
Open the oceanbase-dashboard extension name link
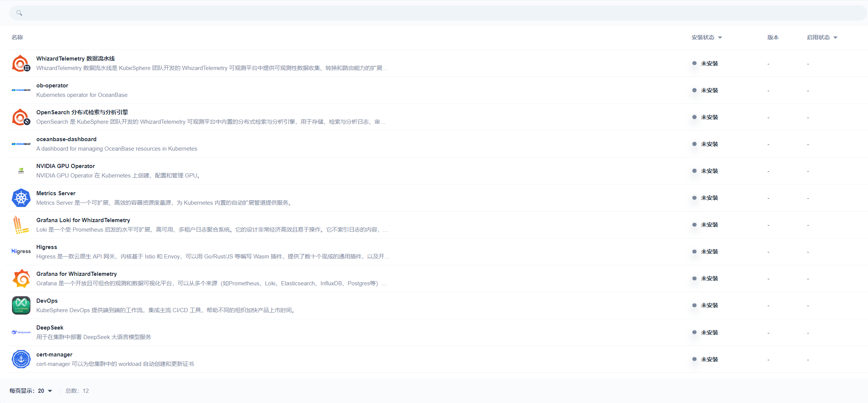pos(66,139)
